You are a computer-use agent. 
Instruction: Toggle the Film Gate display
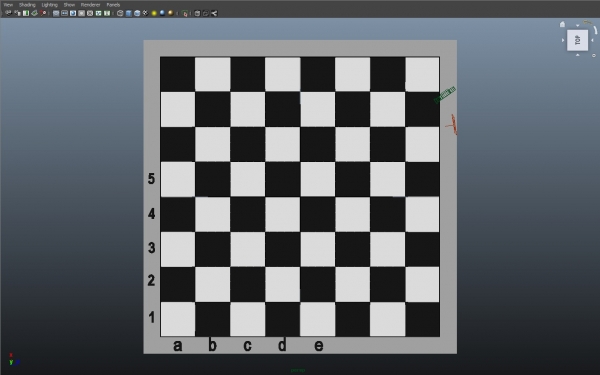[x=64, y=13]
